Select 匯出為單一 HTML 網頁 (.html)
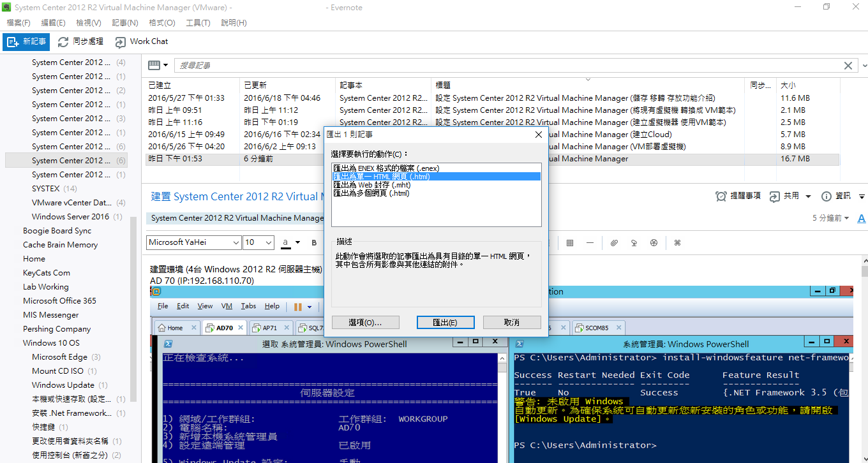 click(x=436, y=177)
